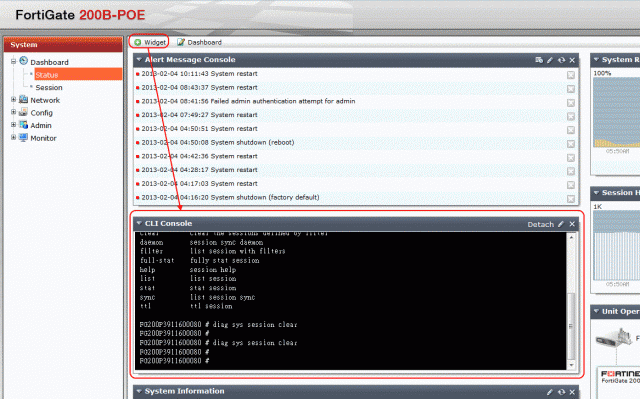
Task: Refresh the System Information widget
Action: tap(562, 392)
